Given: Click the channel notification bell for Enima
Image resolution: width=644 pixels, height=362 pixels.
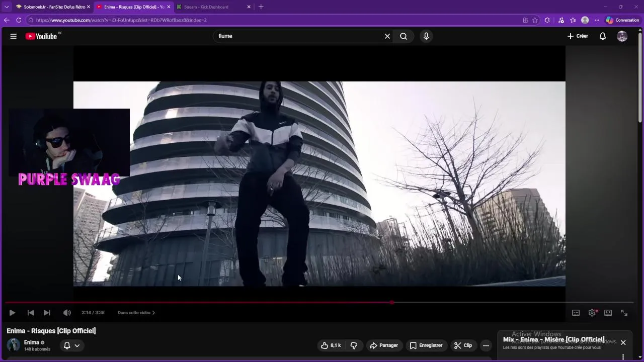Looking at the screenshot, I should (67, 345).
